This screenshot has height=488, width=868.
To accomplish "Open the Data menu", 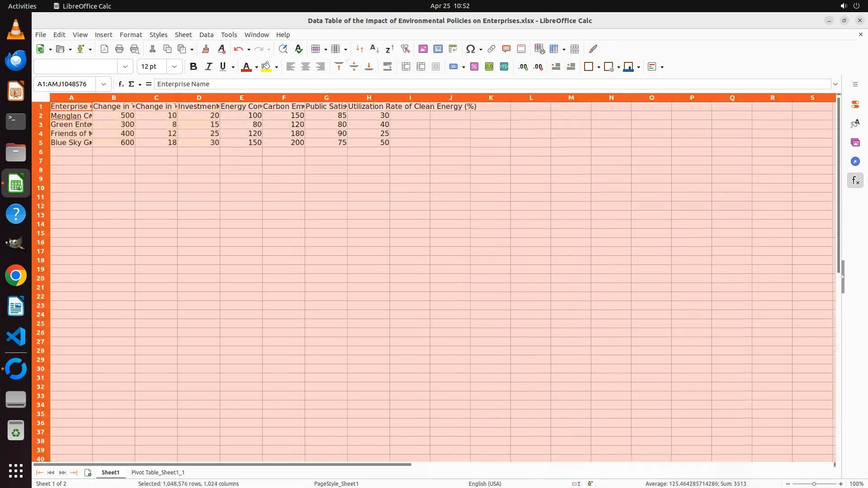I will tap(206, 35).
